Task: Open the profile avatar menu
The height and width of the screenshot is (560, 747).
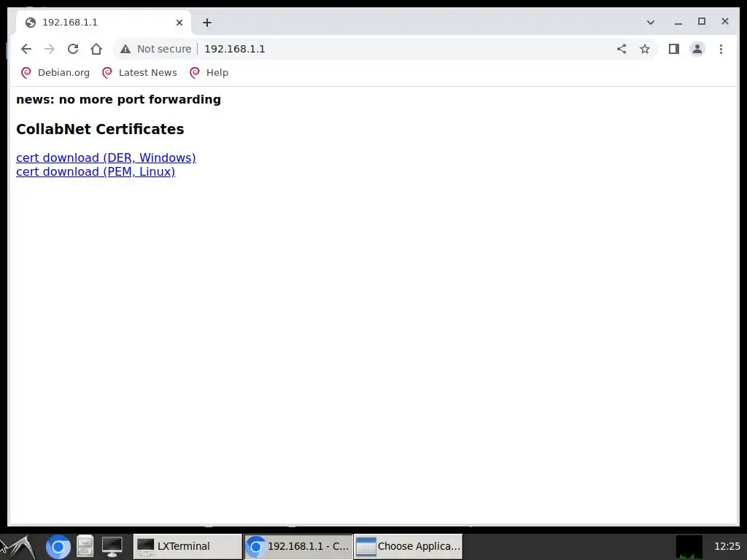Action: [x=697, y=49]
